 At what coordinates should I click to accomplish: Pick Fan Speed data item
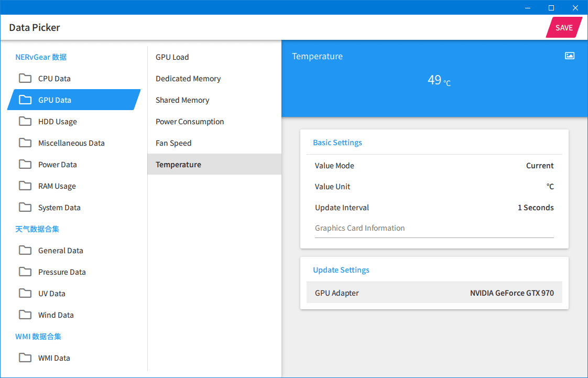point(214,143)
